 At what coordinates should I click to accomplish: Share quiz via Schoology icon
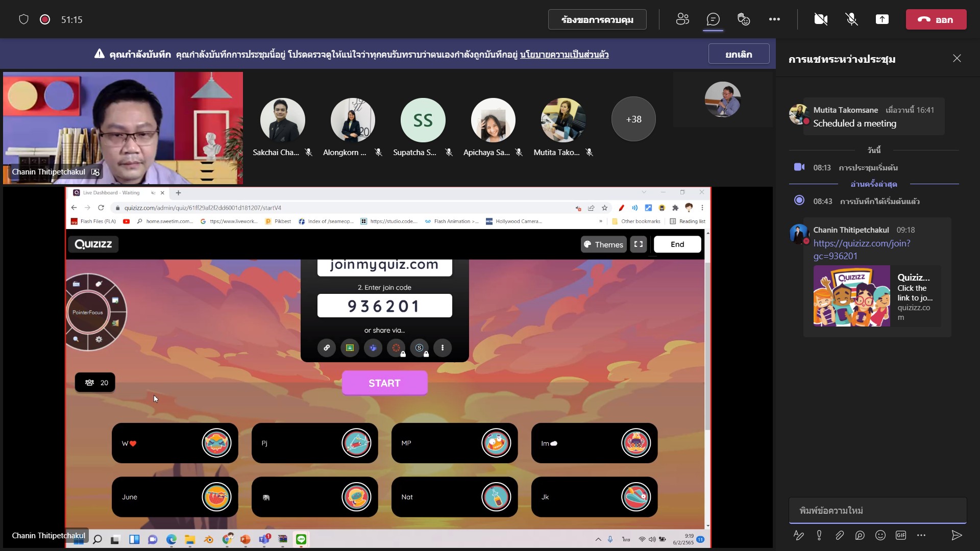420,348
